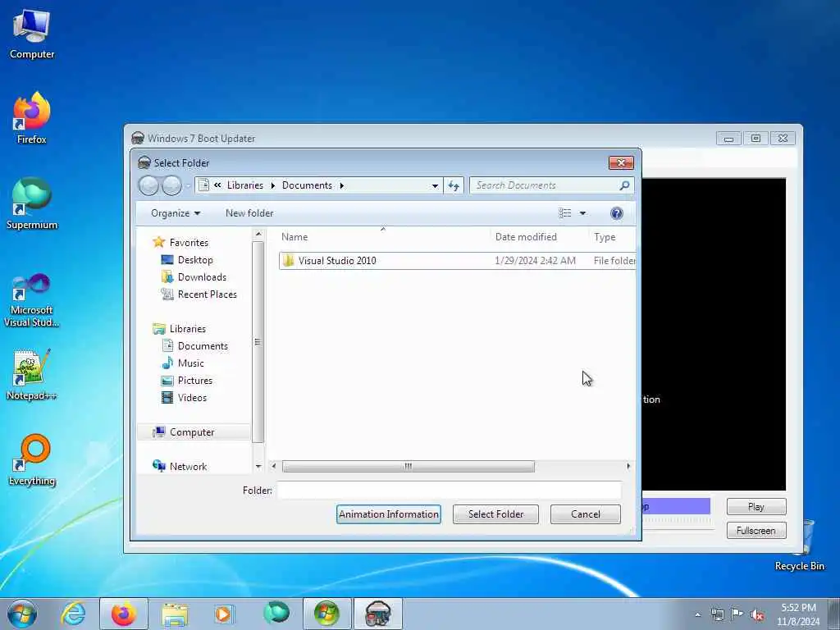This screenshot has height=630, width=840.
Task: Select Libraries in navigation pane
Action: (188, 329)
